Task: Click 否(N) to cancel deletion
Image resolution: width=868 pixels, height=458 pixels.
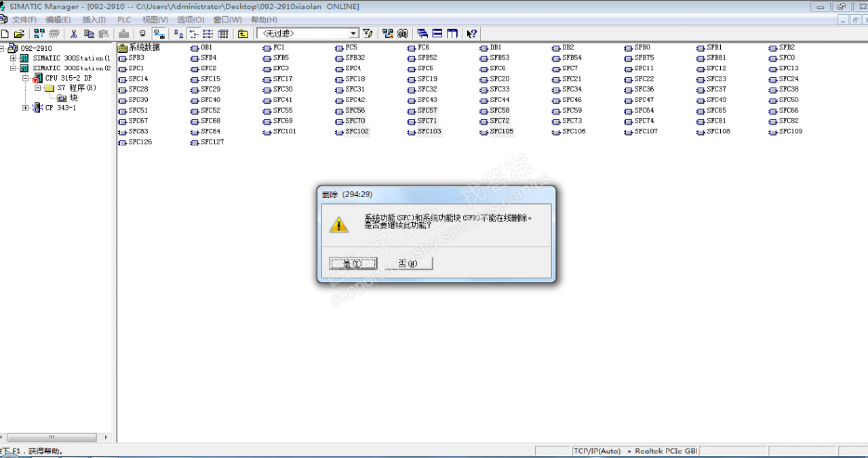Action: pos(408,264)
